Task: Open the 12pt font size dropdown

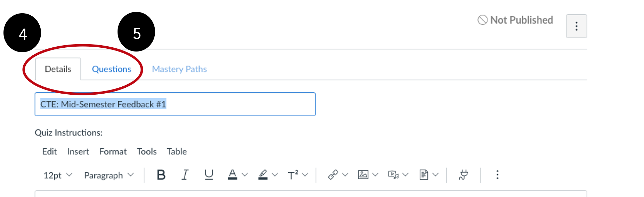Action: click(x=58, y=175)
